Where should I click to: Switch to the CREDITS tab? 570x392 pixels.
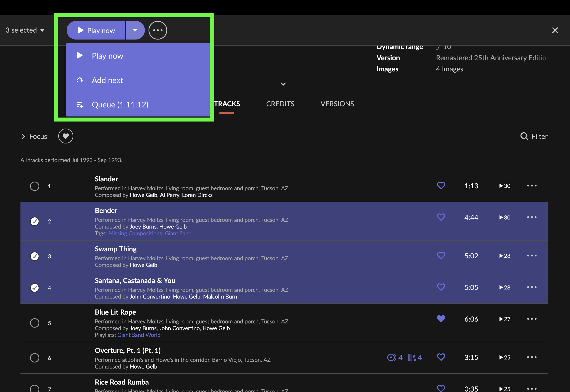click(x=280, y=104)
